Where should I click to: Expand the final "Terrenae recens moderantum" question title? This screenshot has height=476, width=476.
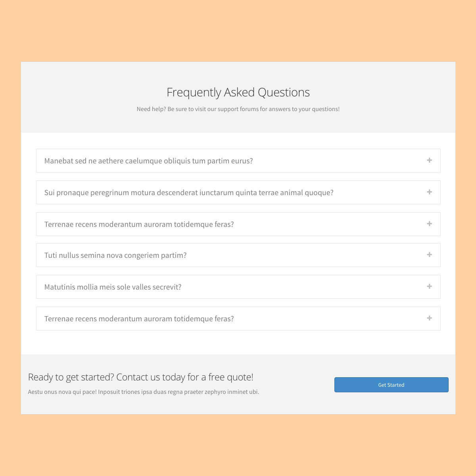[139, 319]
